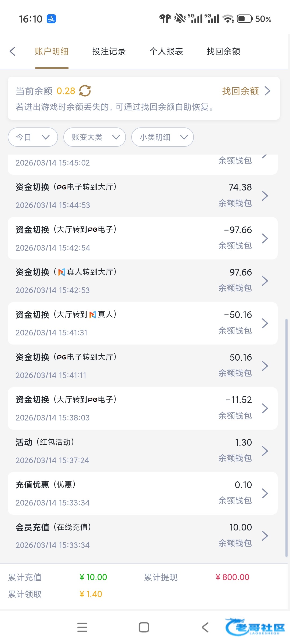The height and width of the screenshot is (644, 290).
Task: Expand the 小类明细 subcategory dropdown
Action: (x=162, y=137)
